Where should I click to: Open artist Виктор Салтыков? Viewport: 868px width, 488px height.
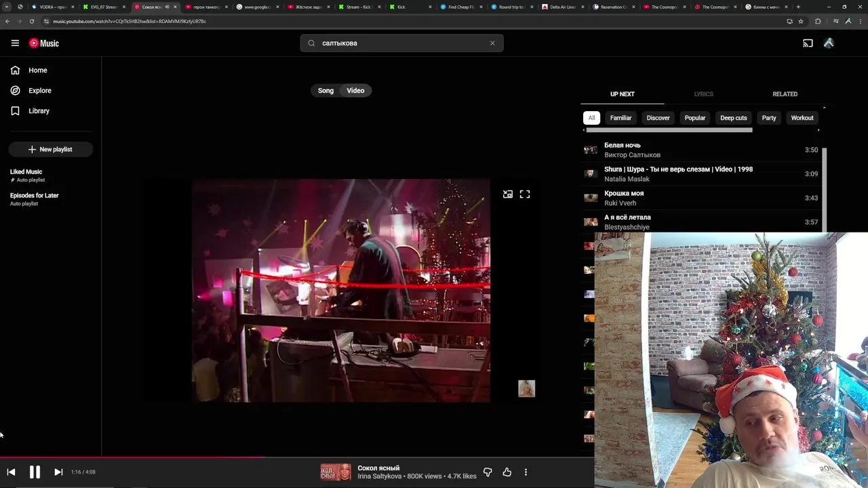click(x=632, y=155)
